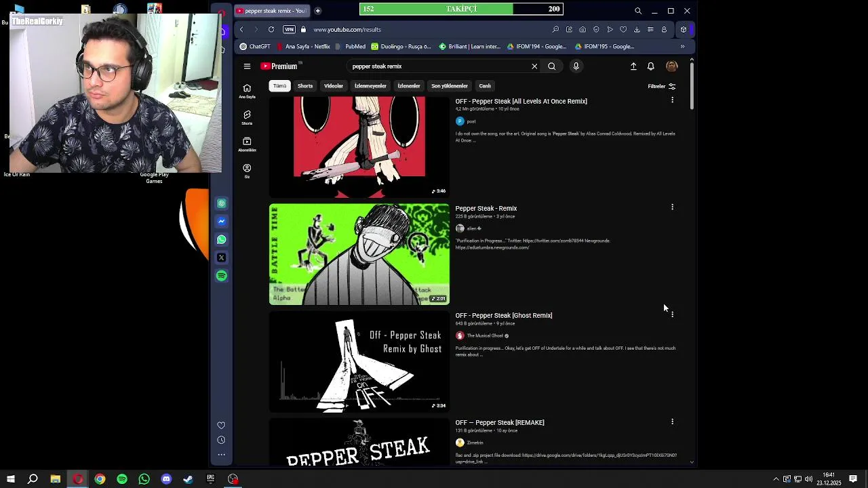Click the YouTube search magnifier button
This screenshot has height=488, width=868.
[x=552, y=66]
